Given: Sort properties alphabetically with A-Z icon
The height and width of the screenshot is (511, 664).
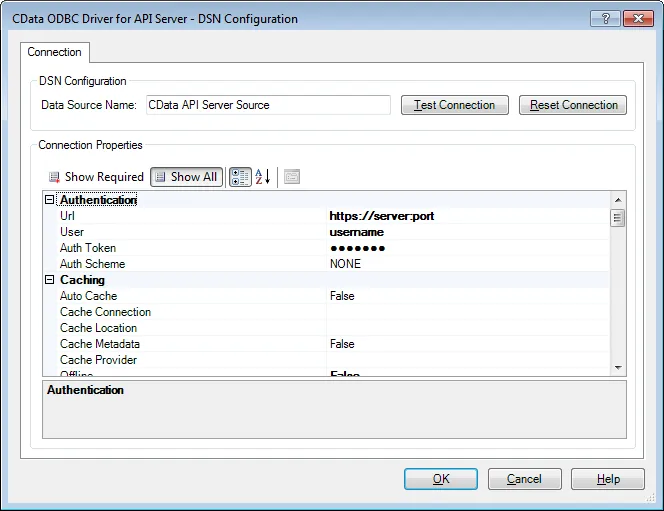Looking at the screenshot, I should [x=262, y=177].
